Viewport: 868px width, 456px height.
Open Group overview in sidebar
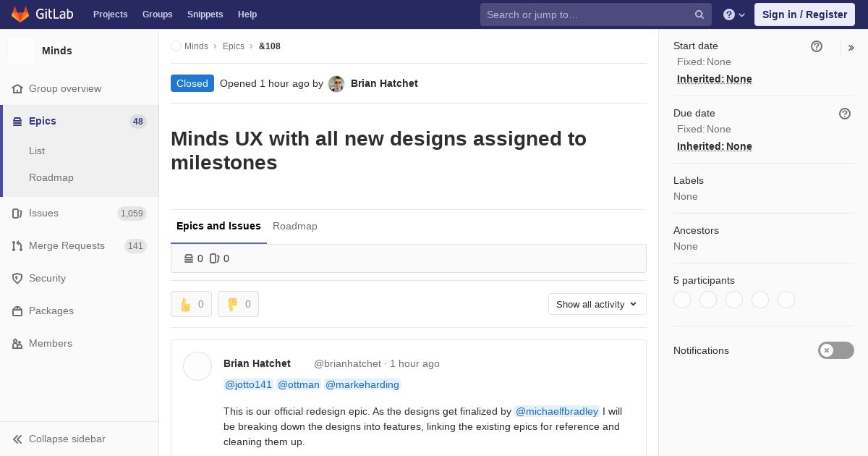click(80, 88)
